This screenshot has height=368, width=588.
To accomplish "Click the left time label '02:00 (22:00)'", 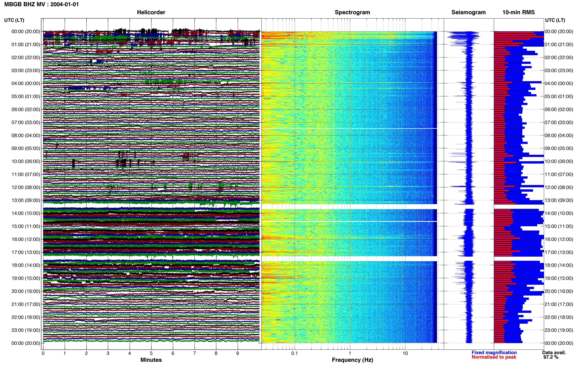I will click(26, 57).
